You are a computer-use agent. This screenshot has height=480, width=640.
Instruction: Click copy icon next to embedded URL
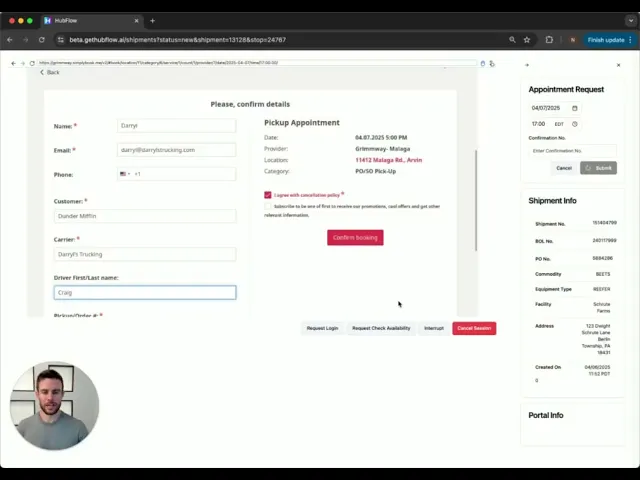coord(483,63)
